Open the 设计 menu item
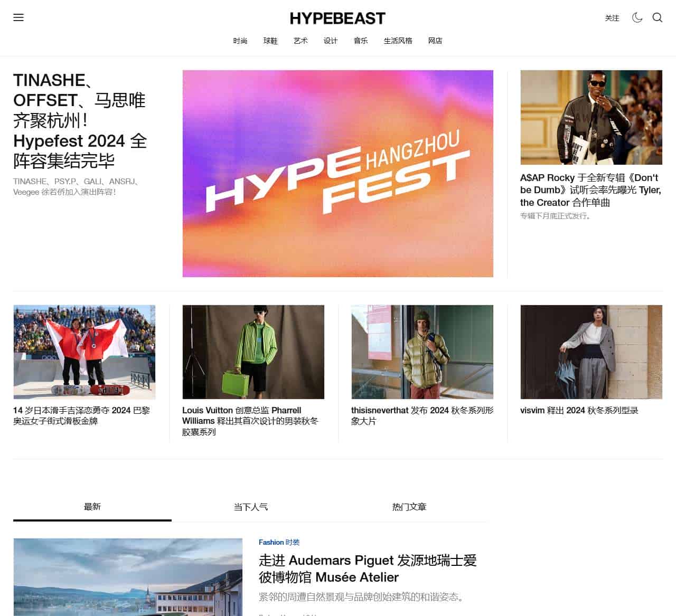676x616 pixels. tap(331, 41)
